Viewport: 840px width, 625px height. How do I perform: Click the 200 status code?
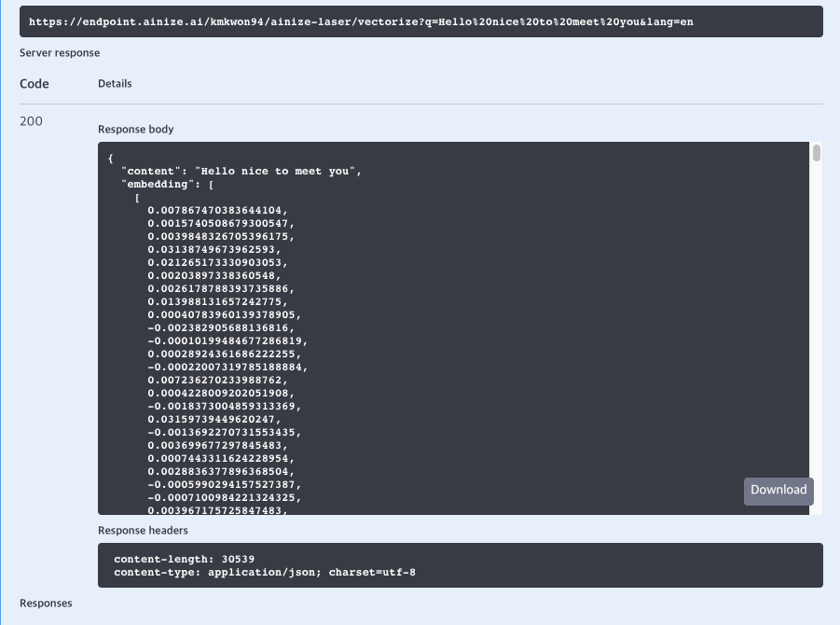(31, 121)
